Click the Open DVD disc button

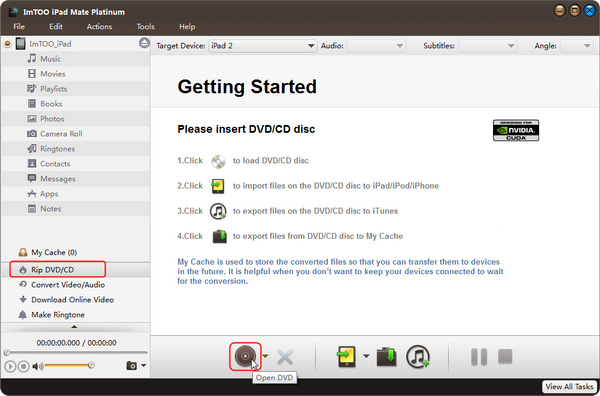tap(245, 357)
